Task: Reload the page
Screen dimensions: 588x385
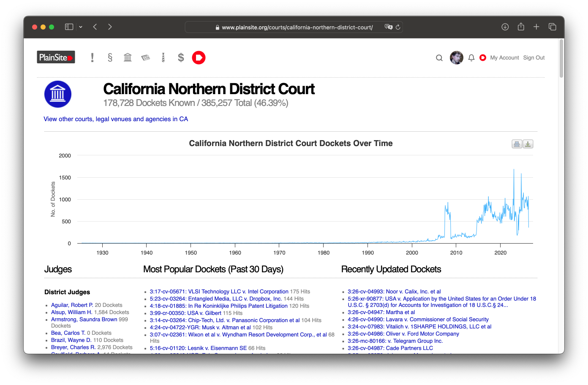Action: click(398, 27)
